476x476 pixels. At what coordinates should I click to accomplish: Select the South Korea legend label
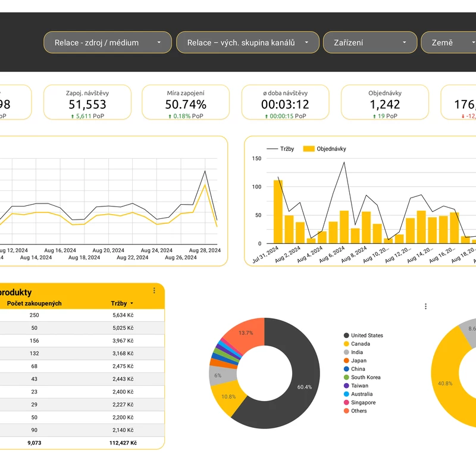(366, 377)
